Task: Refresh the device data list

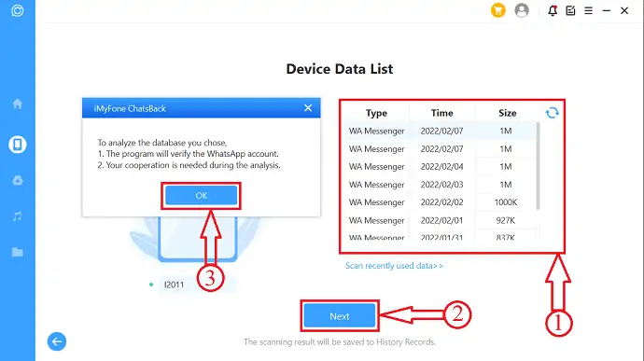Action: click(552, 113)
